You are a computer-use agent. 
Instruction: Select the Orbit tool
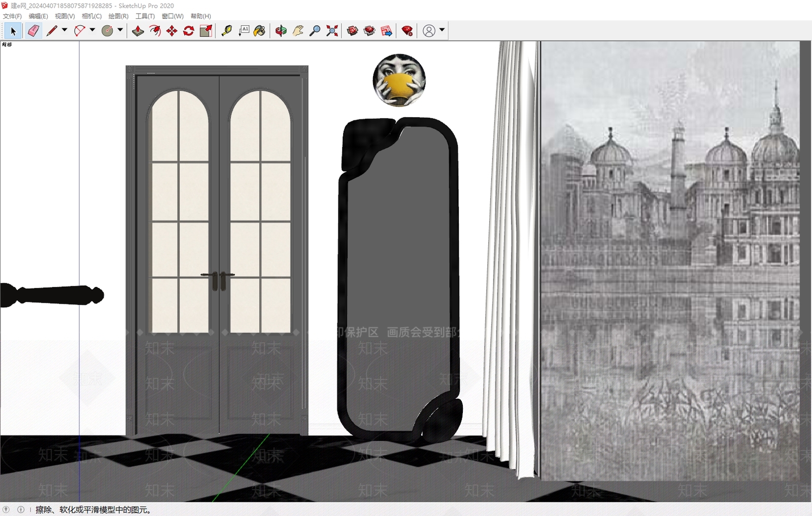281,31
